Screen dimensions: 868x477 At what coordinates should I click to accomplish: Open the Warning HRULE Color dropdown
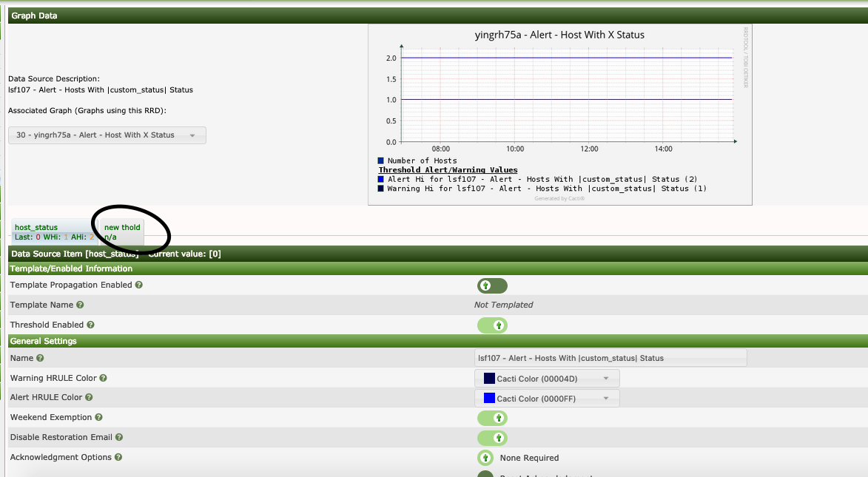(548, 378)
